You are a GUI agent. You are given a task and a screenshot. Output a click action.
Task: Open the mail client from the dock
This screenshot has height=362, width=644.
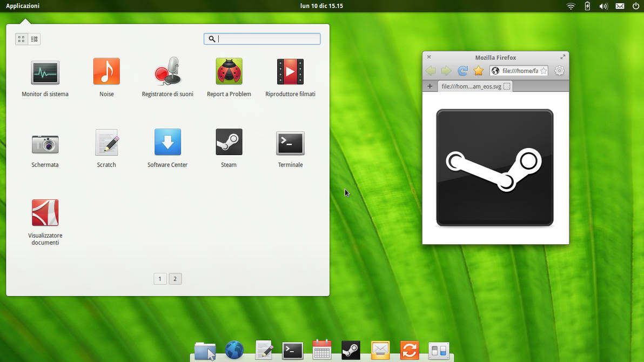380,350
